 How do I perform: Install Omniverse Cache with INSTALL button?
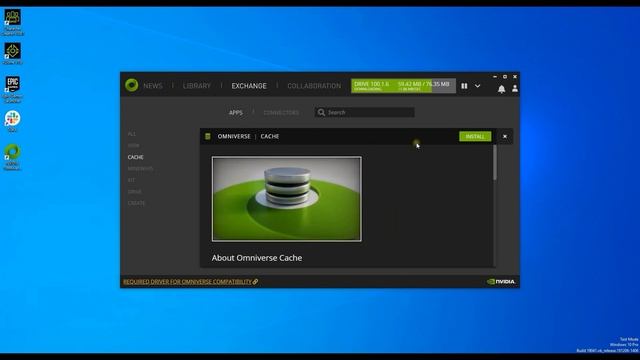click(475, 136)
